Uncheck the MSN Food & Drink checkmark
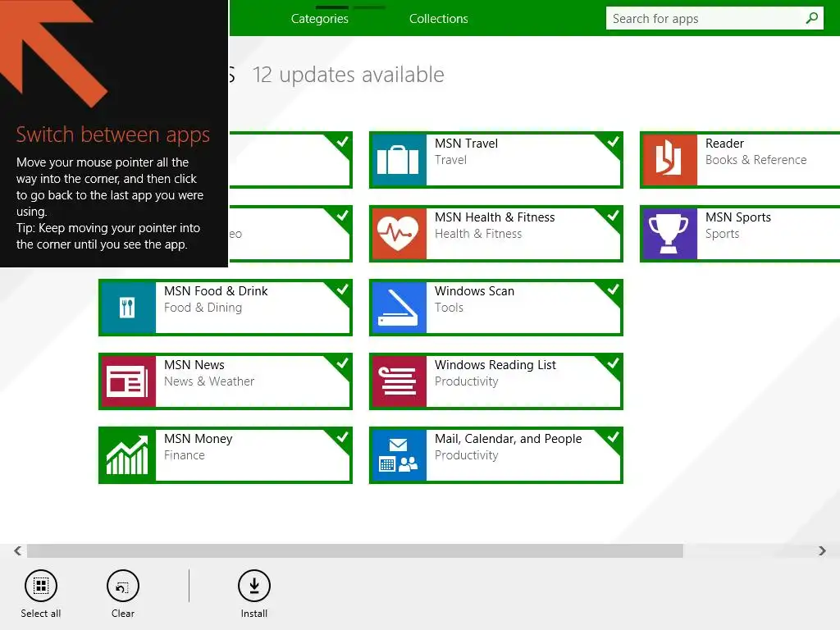 click(x=342, y=290)
